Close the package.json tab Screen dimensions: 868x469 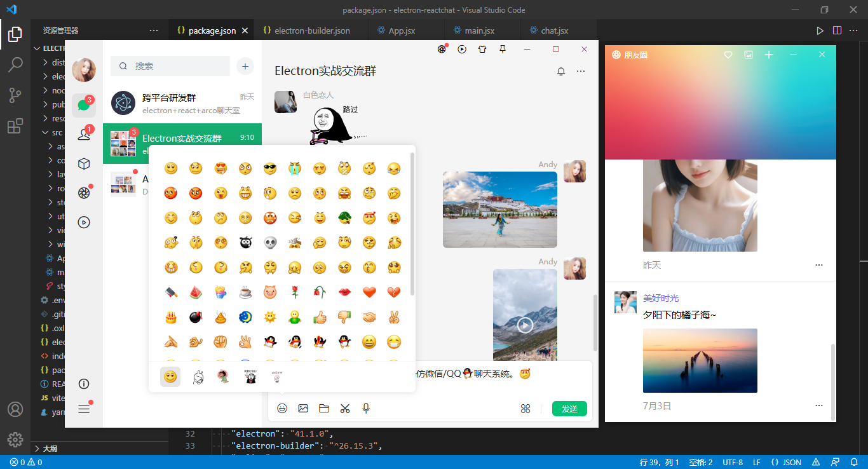click(x=245, y=31)
